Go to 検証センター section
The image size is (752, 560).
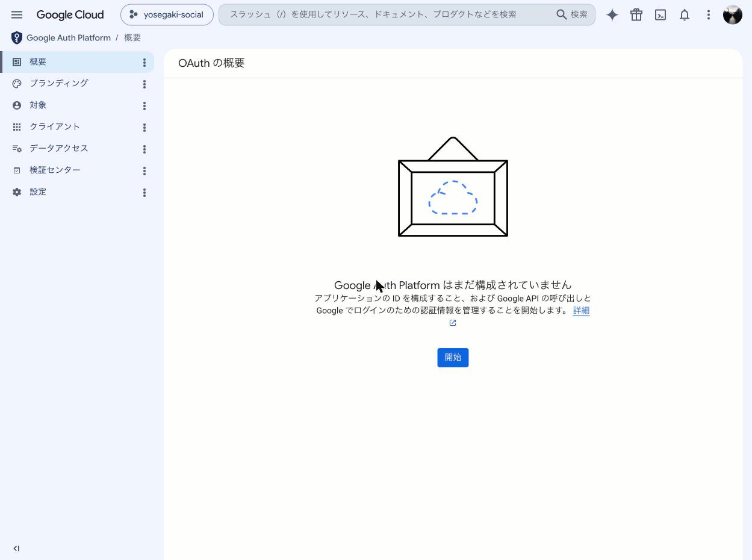[77, 170]
